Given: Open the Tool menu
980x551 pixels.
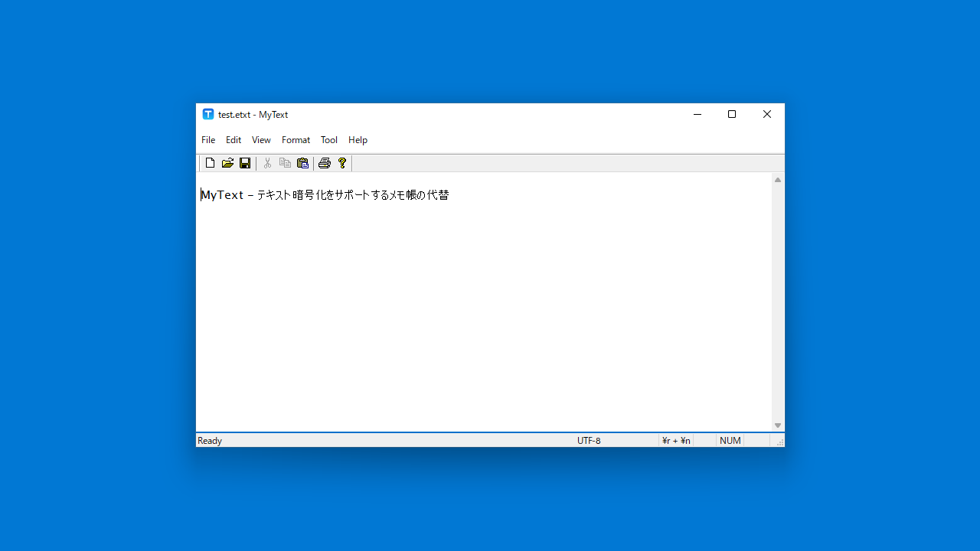Looking at the screenshot, I should point(329,140).
